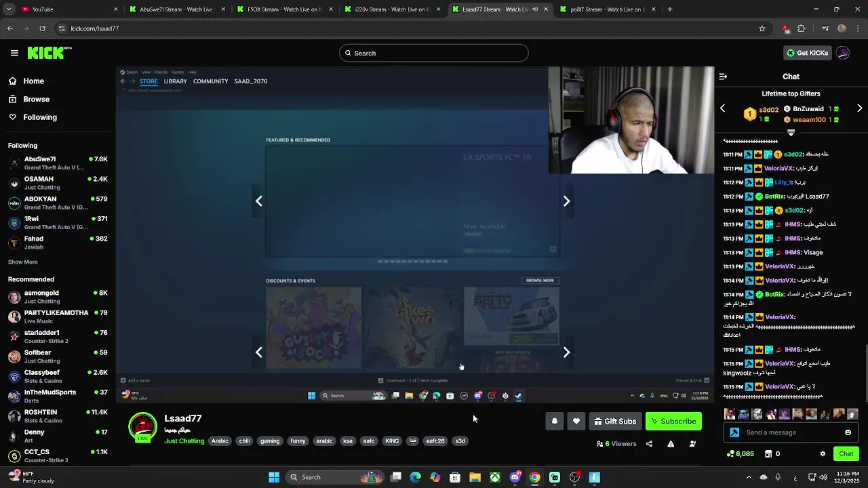Viewport: 868px width, 488px height.
Task: Select the eafc26 tag
Action: point(435,441)
